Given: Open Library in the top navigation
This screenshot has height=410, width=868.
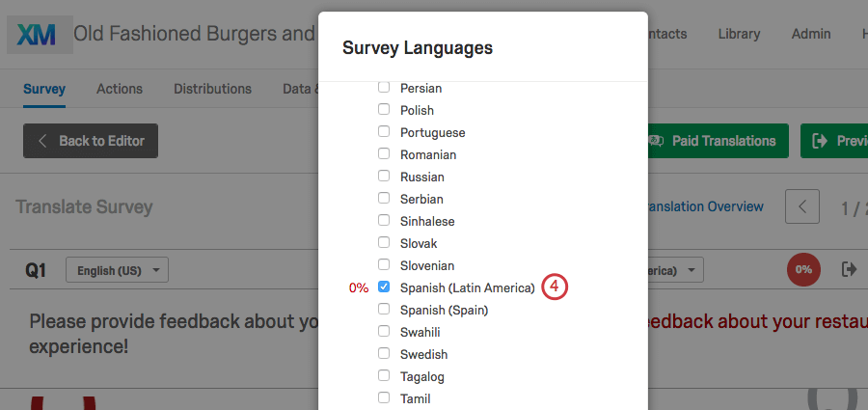Looking at the screenshot, I should click(x=739, y=34).
